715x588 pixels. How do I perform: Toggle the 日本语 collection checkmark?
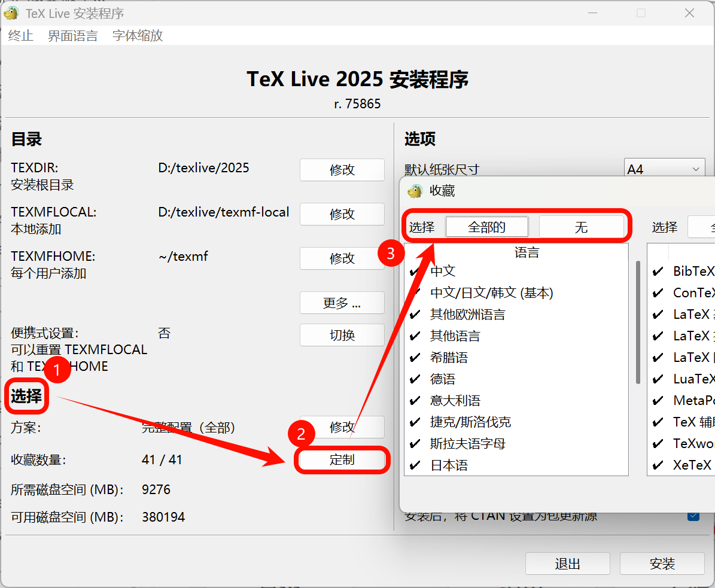pyautogui.click(x=414, y=465)
